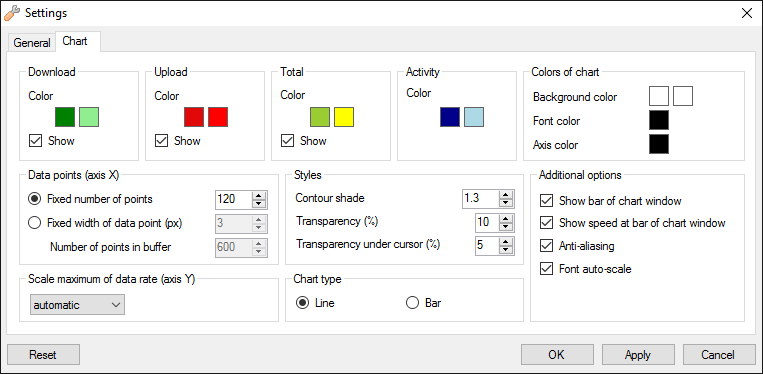Open the second red Upload color swatch
Image resolution: width=763 pixels, height=374 pixels.
point(218,117)
